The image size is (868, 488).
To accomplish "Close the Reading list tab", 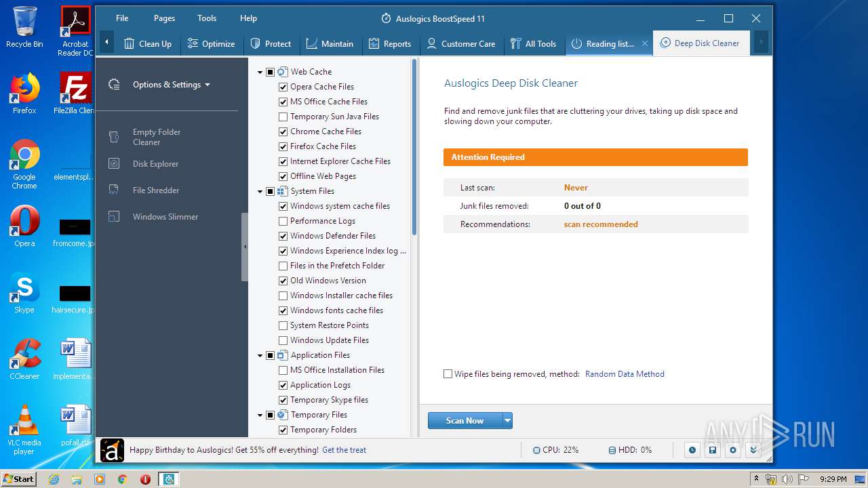I will (x=645, y=43).
